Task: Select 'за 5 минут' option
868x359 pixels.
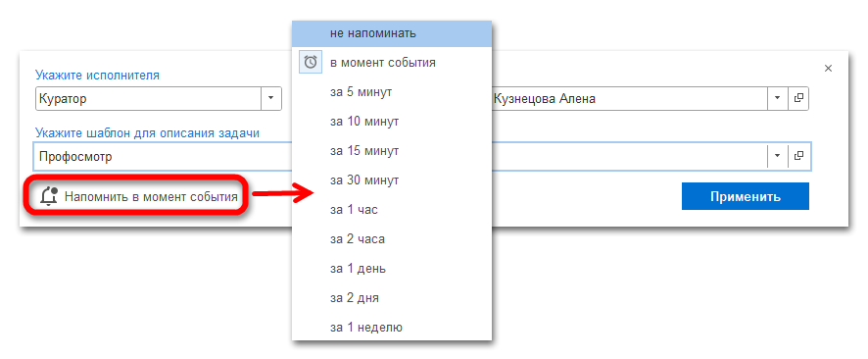Action: point(391,92)
